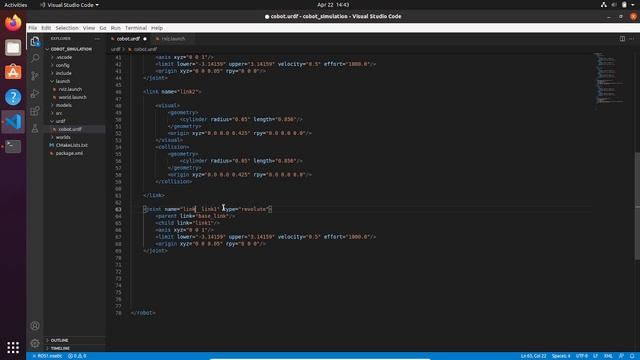Viewport: 640px width, 360px height.
Task: Click the feedback icon in status bar
Action: coord(621,356)
